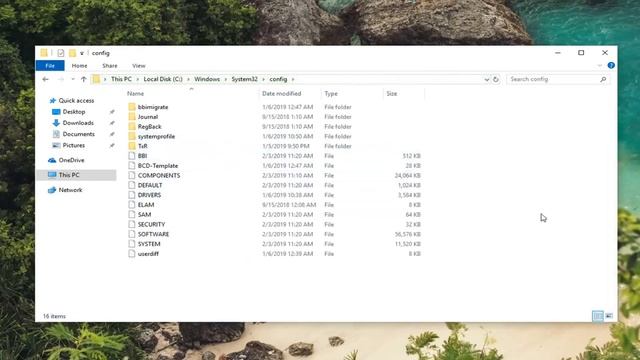This screenshot has height=360, width=640.
Task: Click the New folder quick access icon
Action: [72, 53]
